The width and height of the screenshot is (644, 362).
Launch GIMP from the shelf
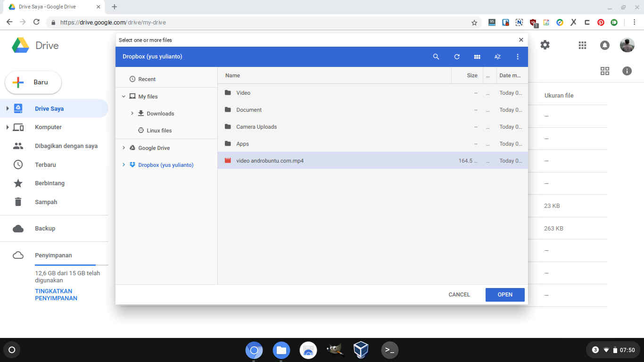[335, 350]
